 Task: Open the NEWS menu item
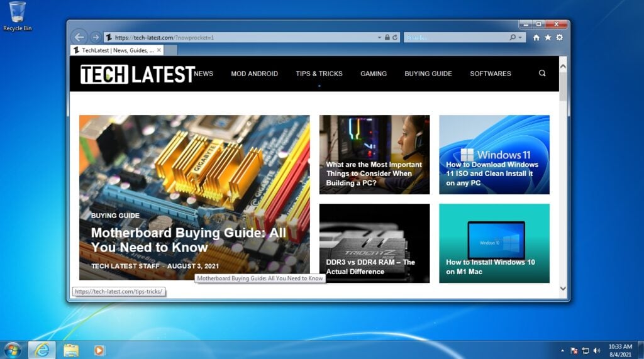coord(204,74)
